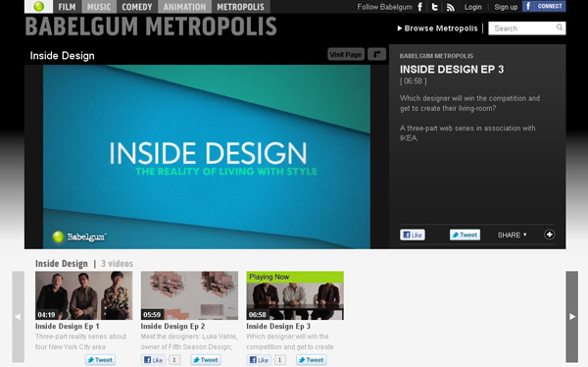Click the green Babelgum logo home icon
This screenshot has width=588, height=367.
point(38,7)
